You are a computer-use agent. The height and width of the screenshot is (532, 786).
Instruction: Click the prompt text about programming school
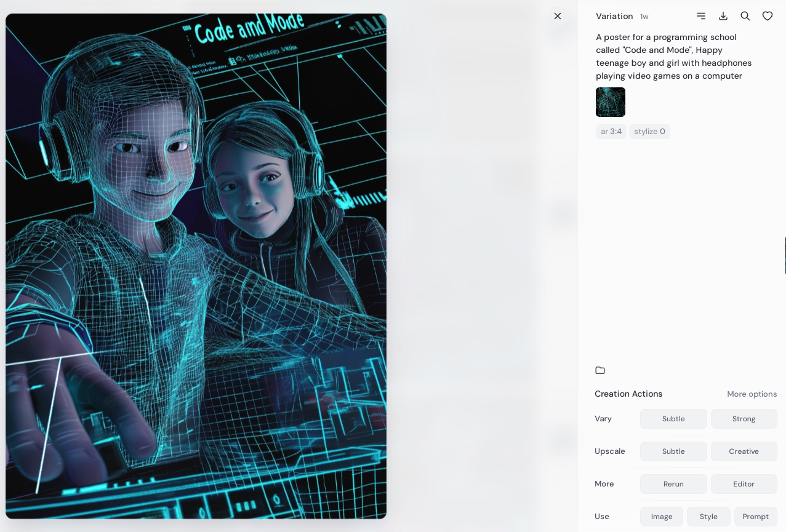point(674,57)
